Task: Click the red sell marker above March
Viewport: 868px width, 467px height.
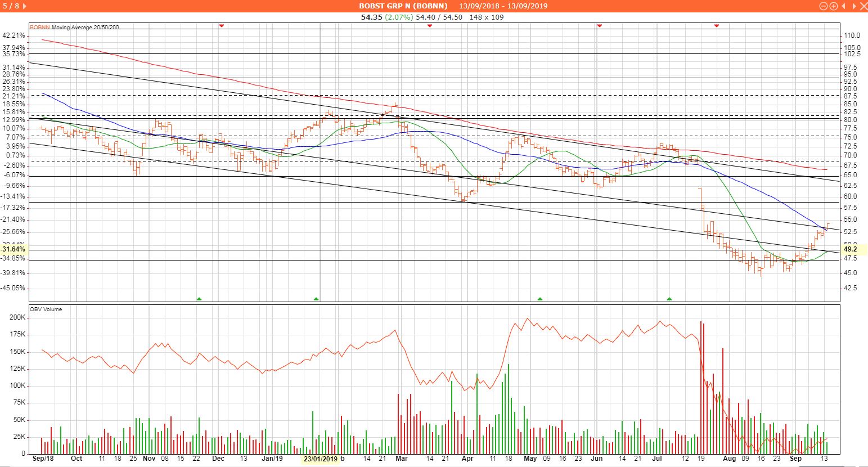Action: coord(429,26)
